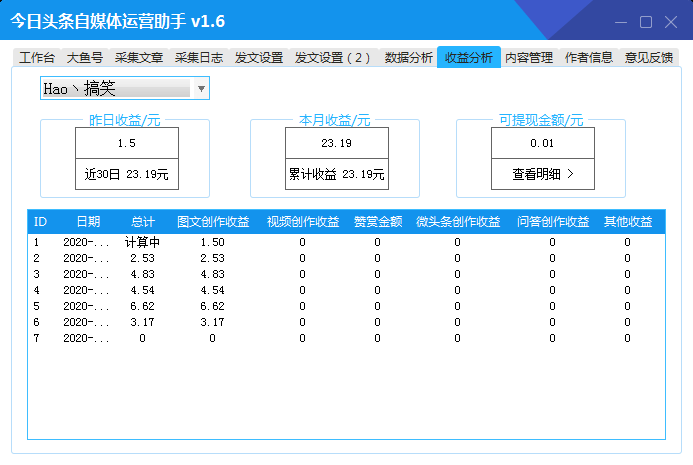
Task: Click 查看明细 to view withdrawal details
Action: coord(543,174)
